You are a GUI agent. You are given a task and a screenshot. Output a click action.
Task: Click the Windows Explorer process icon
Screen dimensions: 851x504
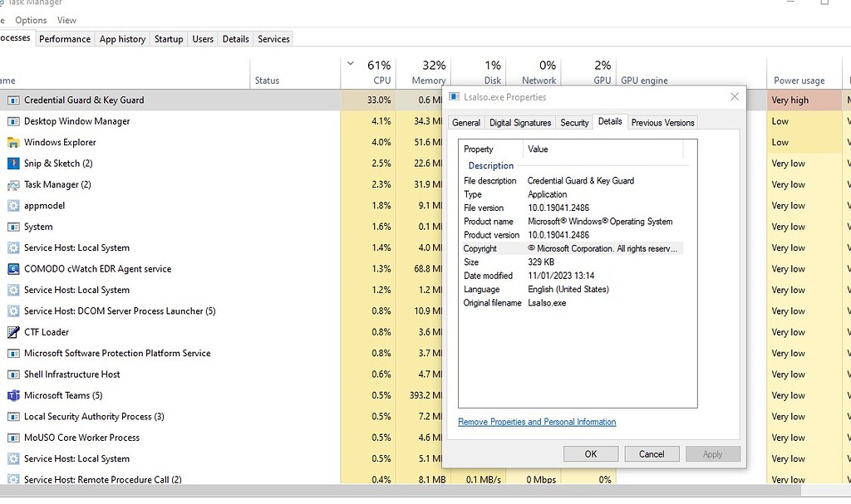click(14, 142)
